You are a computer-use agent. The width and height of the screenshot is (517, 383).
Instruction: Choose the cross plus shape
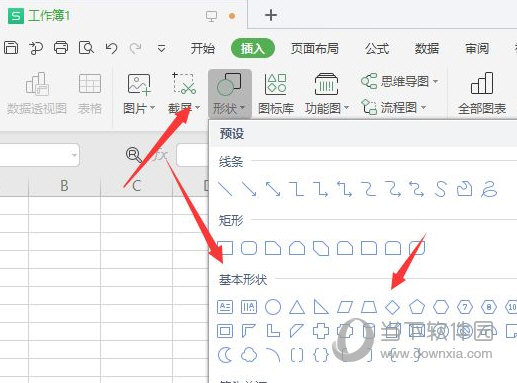point(321,331)
